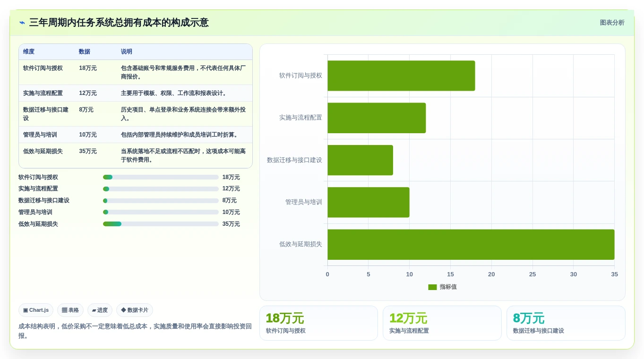Select the 进度 tag chip
Screen dimensions: 644x359
pos(100,310)
